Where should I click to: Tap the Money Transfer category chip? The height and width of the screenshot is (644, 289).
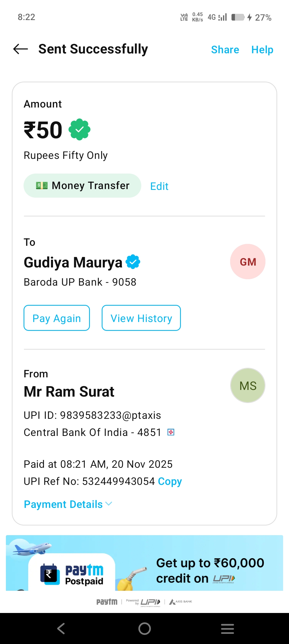82,186
